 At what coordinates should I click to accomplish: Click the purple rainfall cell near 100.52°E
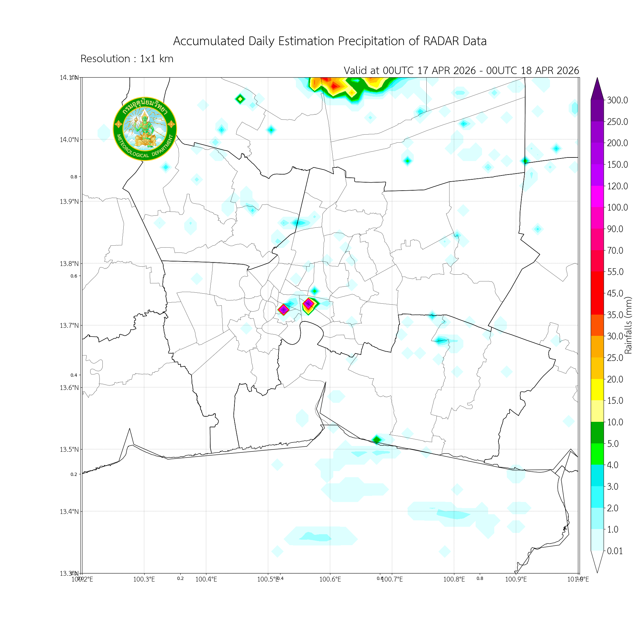[x=283, y=309]
